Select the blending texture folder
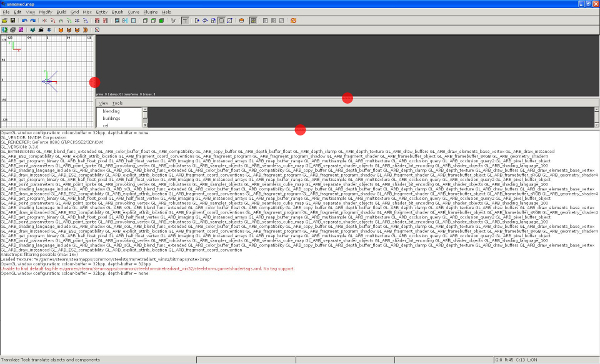Viewport: 600px width, 364px height. tap(111, 111)
